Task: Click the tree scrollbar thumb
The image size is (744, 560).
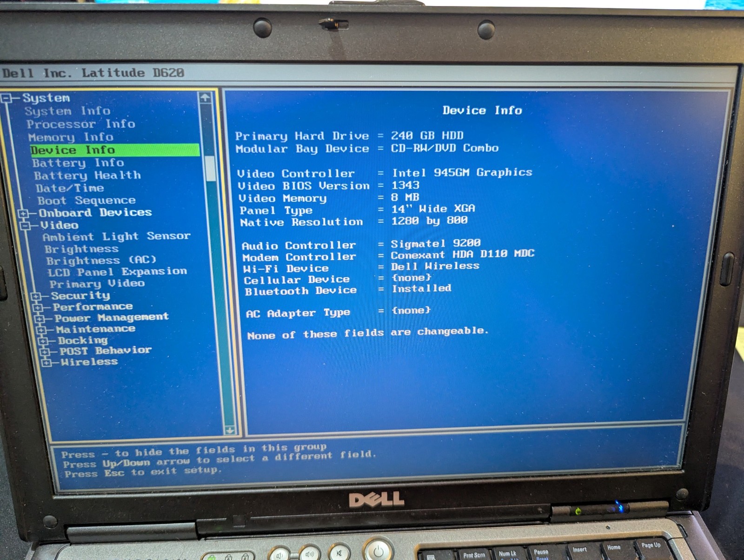Action: click(211, 168)
